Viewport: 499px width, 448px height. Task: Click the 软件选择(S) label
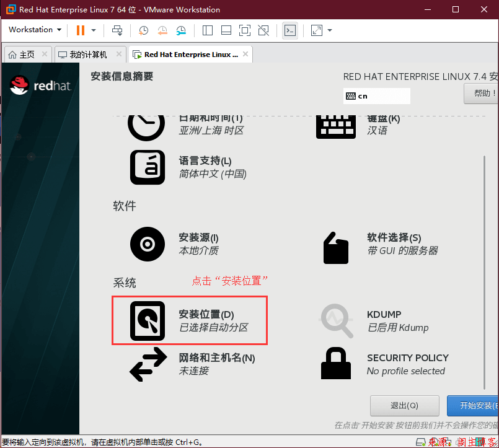click(394, 238)
